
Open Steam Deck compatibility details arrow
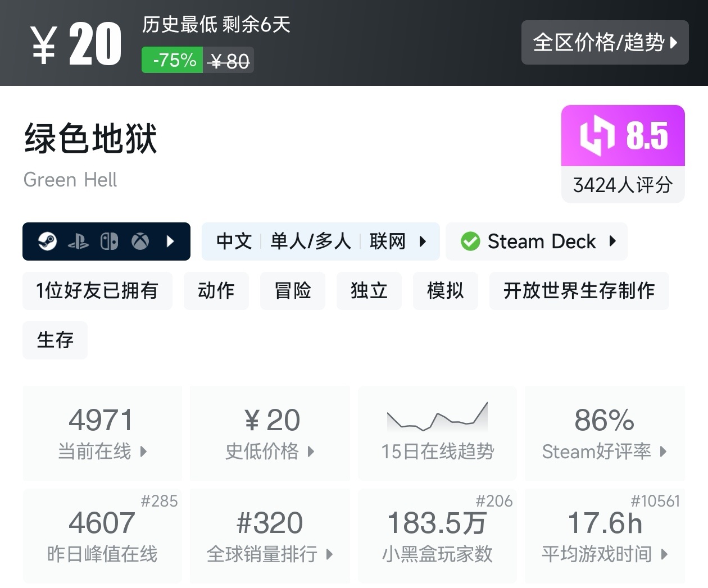[x=612, y=241]
